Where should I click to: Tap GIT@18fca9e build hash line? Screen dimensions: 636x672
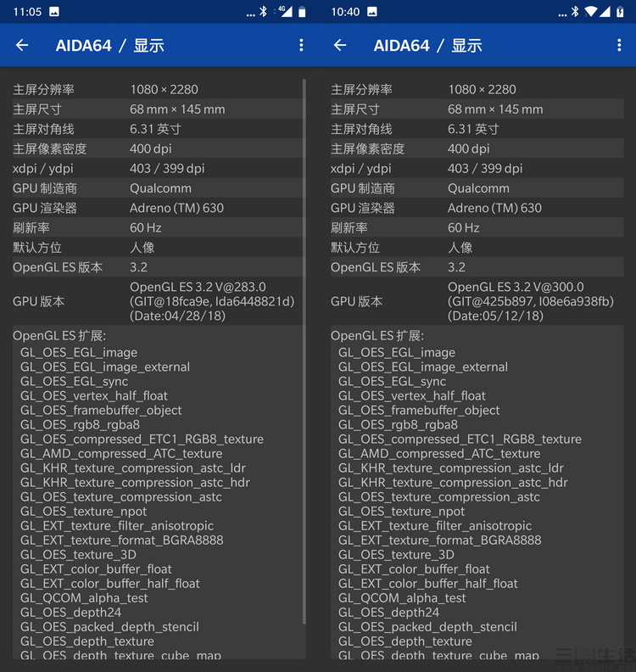pyautogui.click(x=211, y=301)
